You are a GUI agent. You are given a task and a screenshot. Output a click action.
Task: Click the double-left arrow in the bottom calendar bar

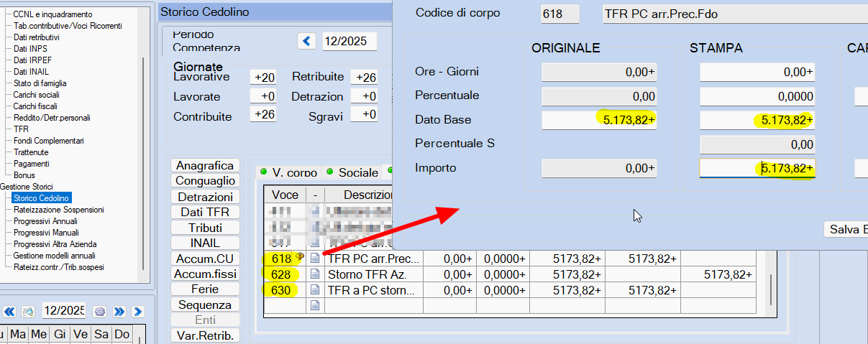[x=10, y=312]
